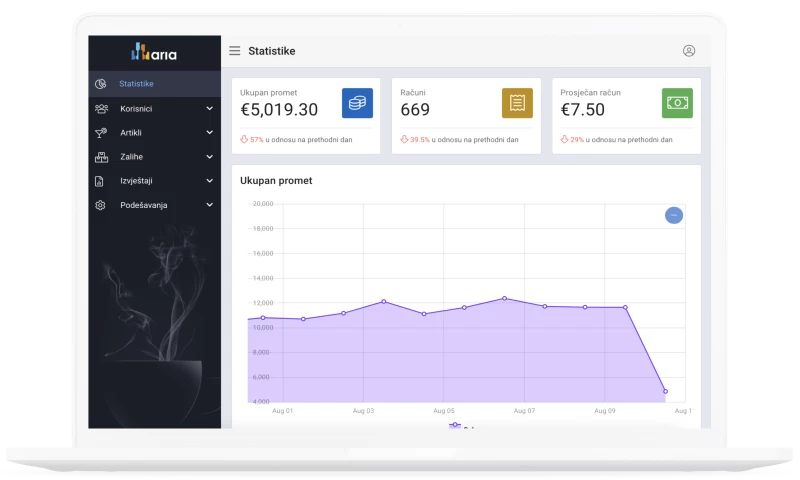Screen dimensions: 800x480
Task: Click the Korisnici users icon
Action: 101,109
